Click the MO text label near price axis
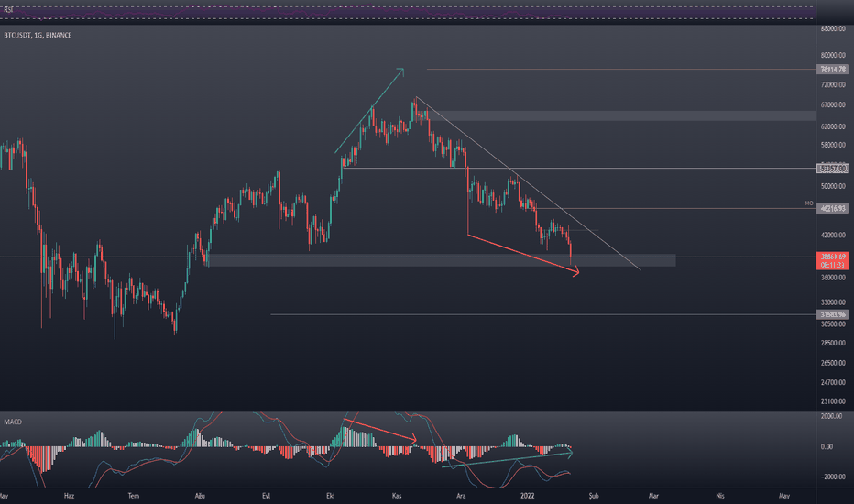 (809, 203)
